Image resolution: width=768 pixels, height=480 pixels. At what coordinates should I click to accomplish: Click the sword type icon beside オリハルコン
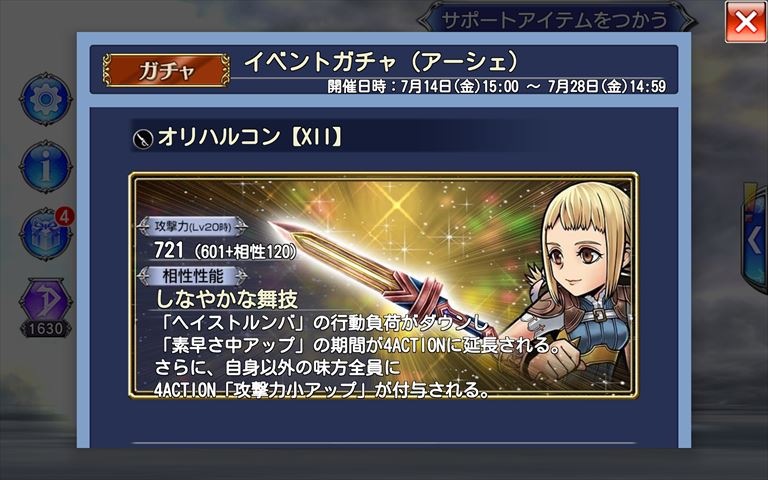pos(143,139)
